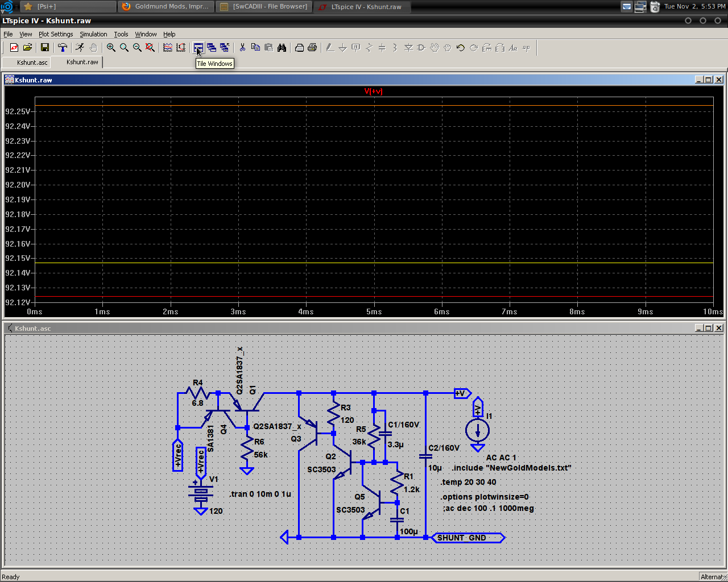Select the Diode placement tool
The width and height of the screenshot is (728, 582).
pyautogui.click(x=408, y=48)
